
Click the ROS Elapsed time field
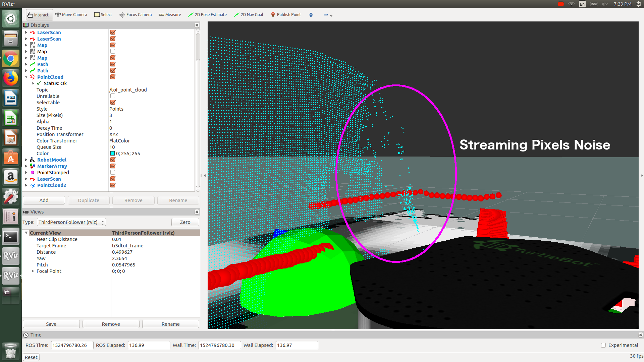149,345
